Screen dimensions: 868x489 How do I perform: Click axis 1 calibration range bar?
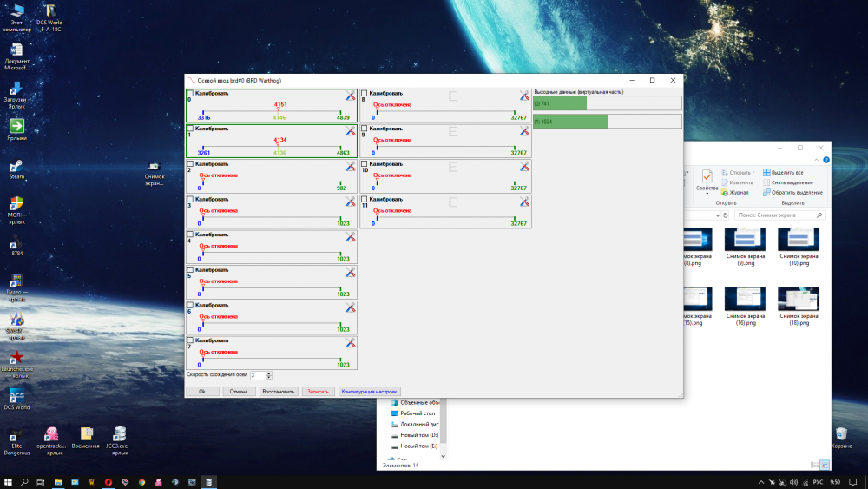click(272, 146)
